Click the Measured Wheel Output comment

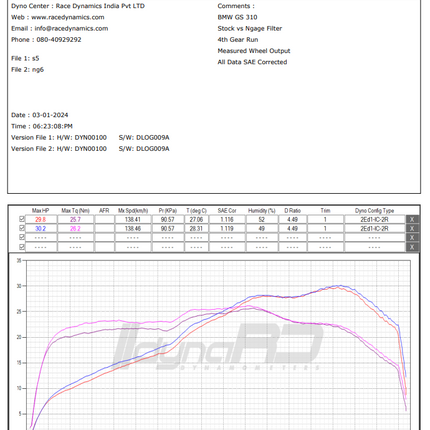[254, 51]
